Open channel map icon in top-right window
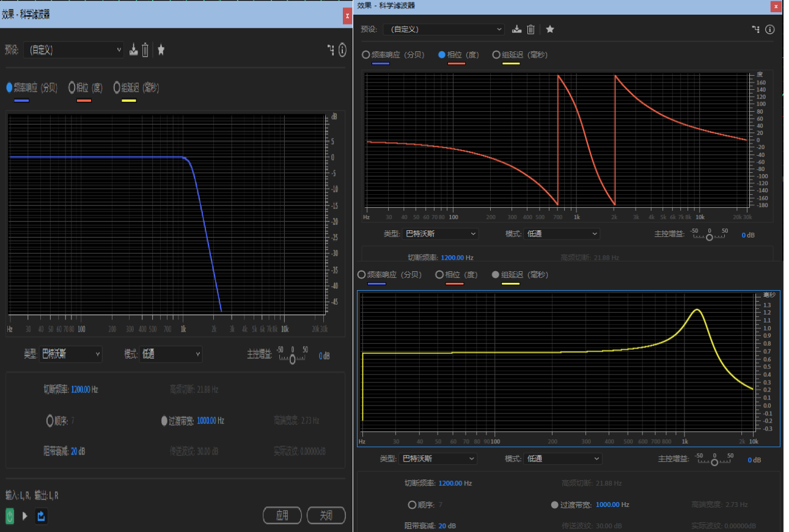 point(756,29)
